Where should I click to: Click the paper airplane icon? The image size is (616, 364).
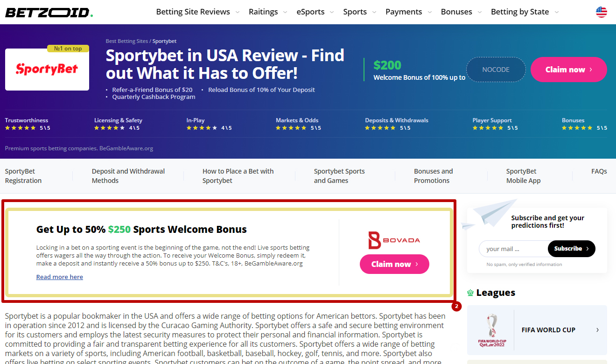[x=488, y=215]
